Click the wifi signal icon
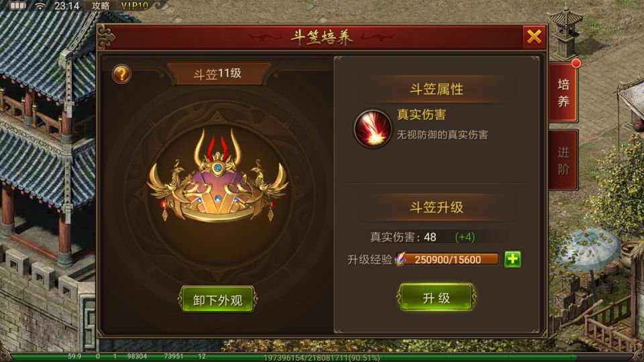The height and width of the screenshot is (362, 644). point(40,6)
